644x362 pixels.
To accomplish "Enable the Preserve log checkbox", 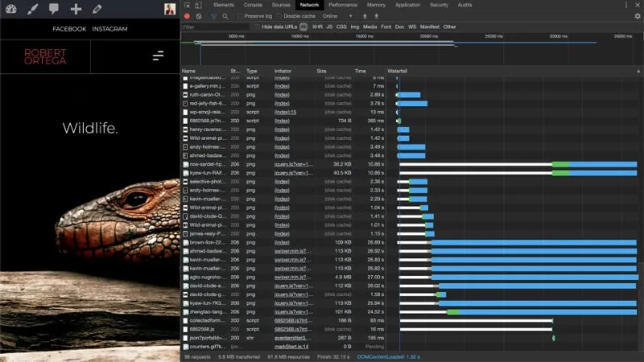I will pos(240,15).
